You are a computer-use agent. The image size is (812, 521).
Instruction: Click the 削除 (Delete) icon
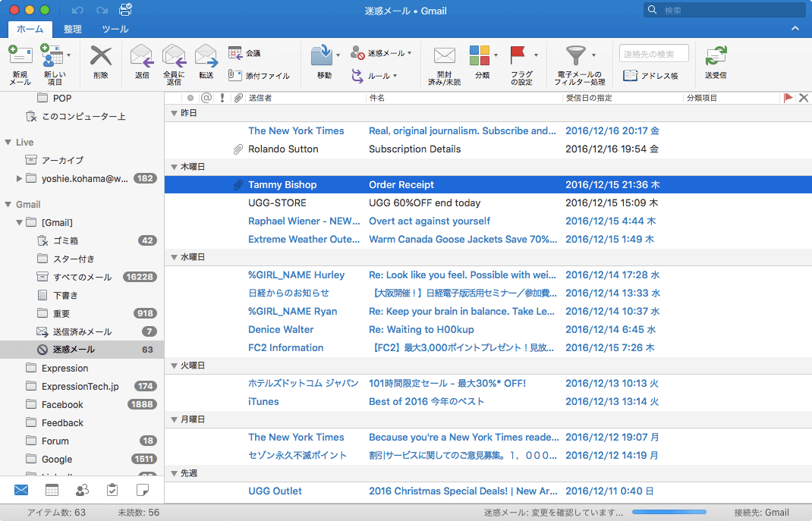[101, 57]
